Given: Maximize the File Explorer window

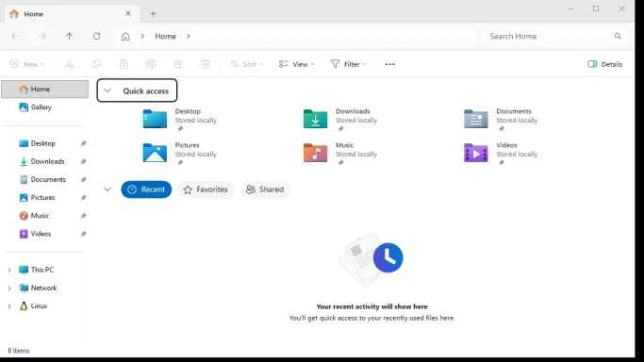Looking at the screenshot, I should [x=596, y=8].
